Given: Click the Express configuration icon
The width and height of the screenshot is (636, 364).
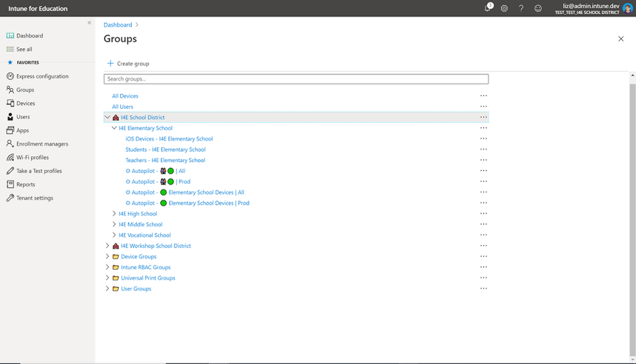Looking at the screenshot, I should pos(10,76).
